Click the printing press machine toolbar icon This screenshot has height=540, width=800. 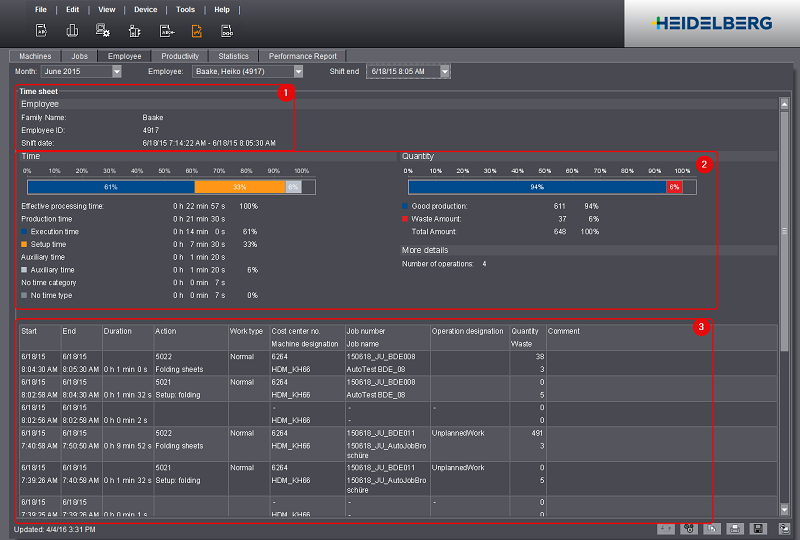(134, 31)
